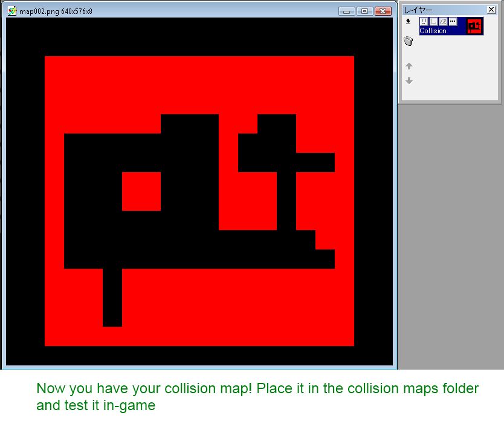Click the Collision layer name

click(x=433, y=31)
